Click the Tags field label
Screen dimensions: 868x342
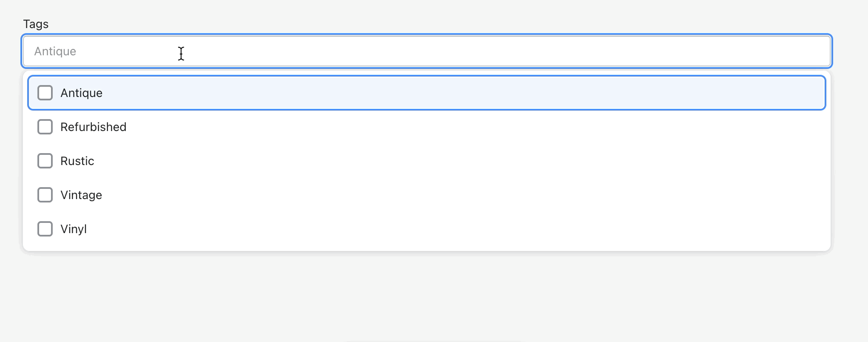pos(36,24)
